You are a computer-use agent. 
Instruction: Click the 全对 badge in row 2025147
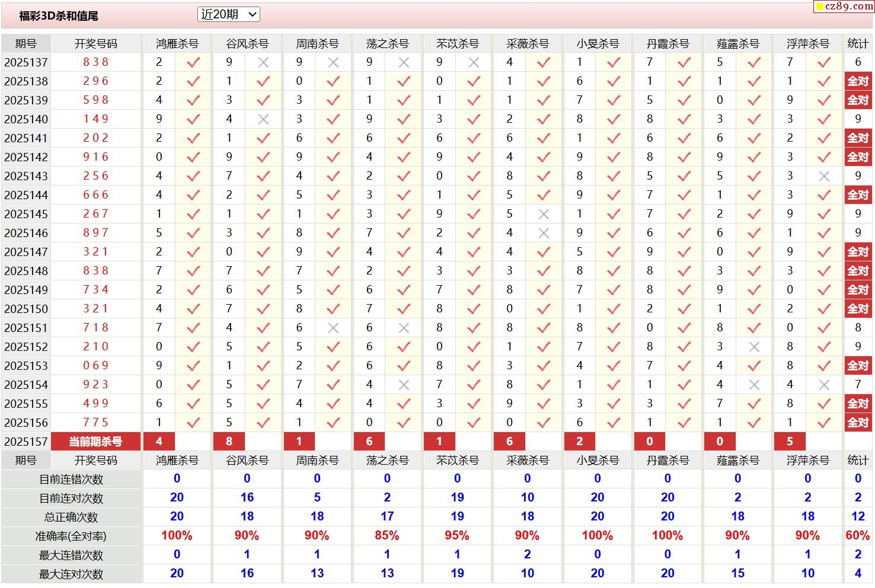pos(858,251)
